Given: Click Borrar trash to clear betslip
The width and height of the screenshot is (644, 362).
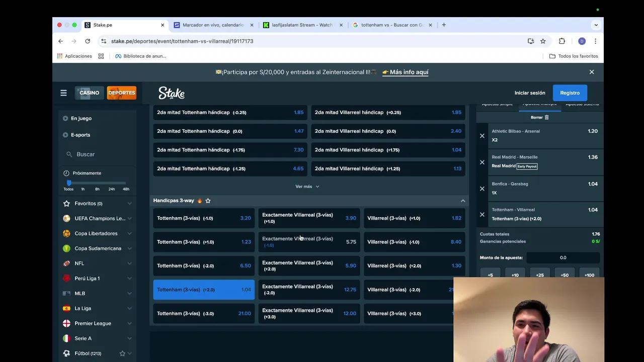Looking at the screenshot, I should 540,117.
